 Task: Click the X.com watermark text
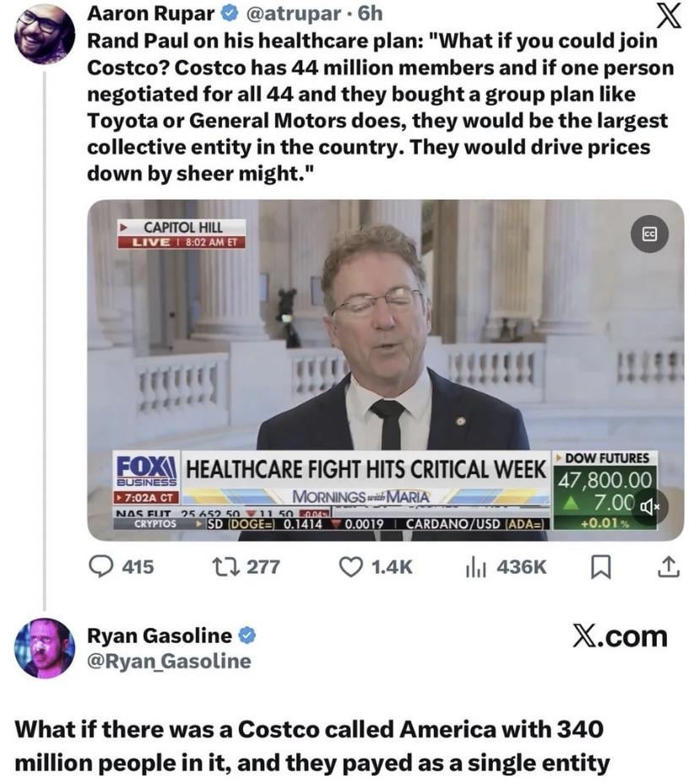click(x=620, y=636)
